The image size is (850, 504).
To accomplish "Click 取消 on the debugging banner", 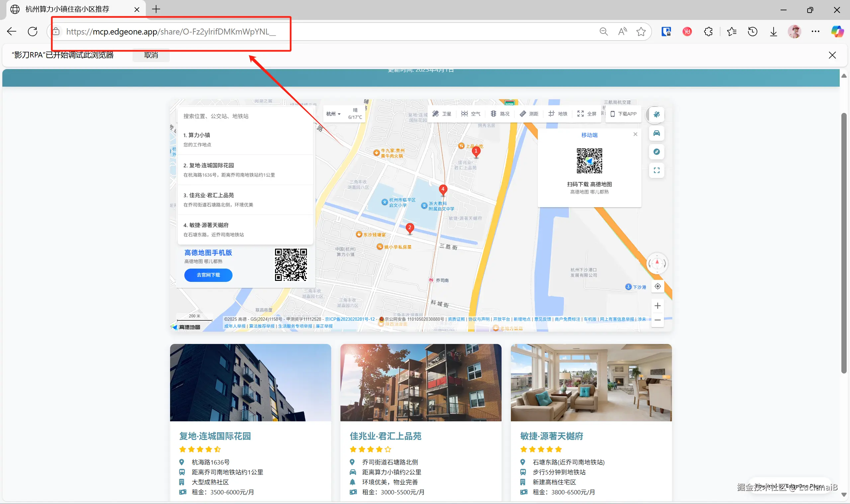I will 151,55.
